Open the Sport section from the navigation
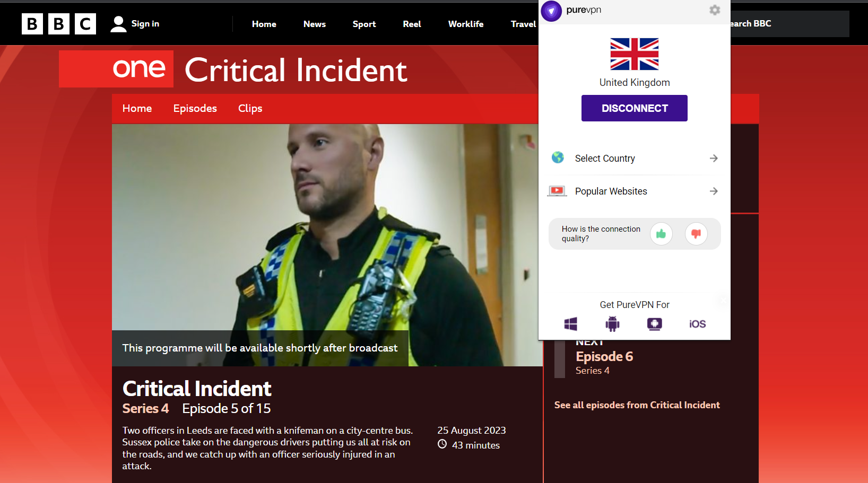The height and width of the screenshot is (483, 868). 364,24
